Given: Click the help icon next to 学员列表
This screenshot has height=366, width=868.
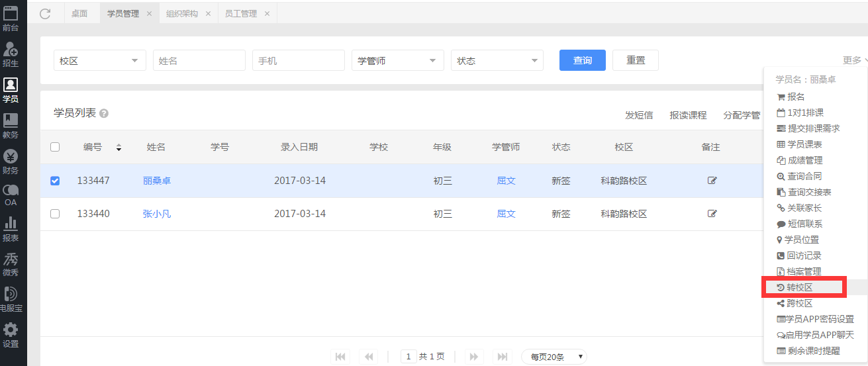Looking at the screenshot, I should click(104, 114).
